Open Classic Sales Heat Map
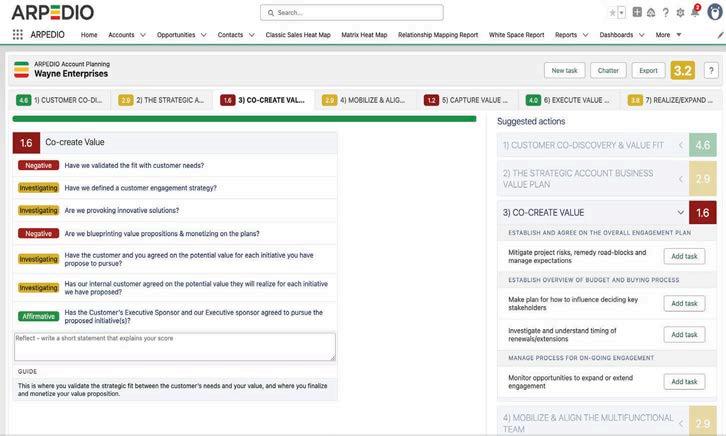Image resolution: width=726 pixels, height=436 pixels. point(298,35)
